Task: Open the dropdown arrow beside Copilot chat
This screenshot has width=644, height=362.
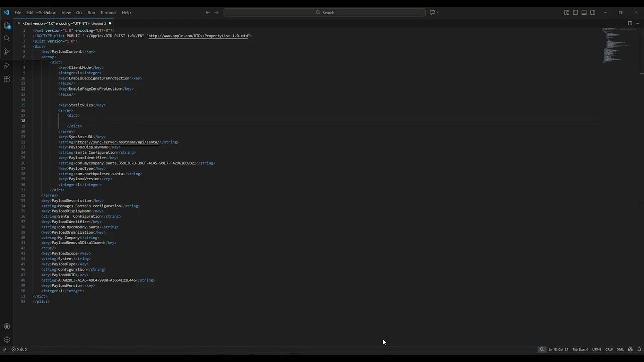Action: point(438,12)
